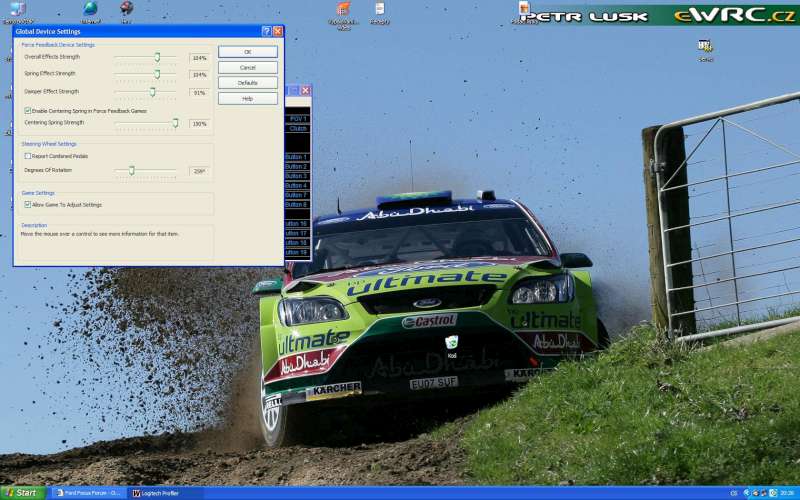Open the white document desktop icon

[380, 9]
